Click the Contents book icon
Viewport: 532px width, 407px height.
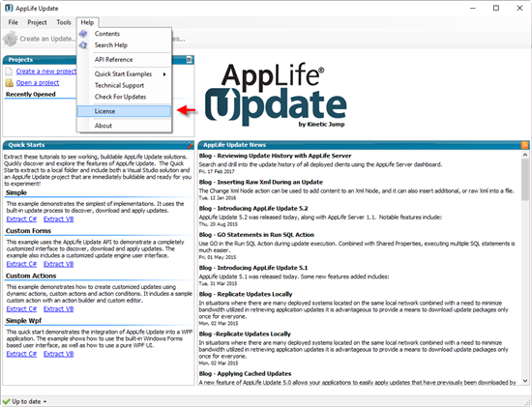click(83, 34)
